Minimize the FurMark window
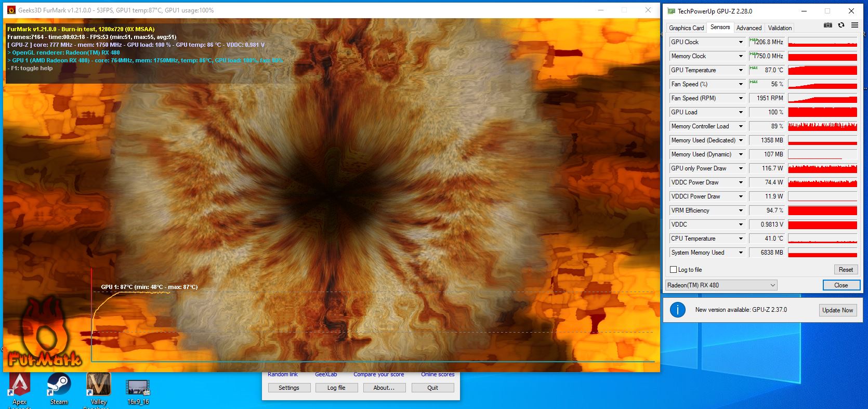Screen dimensions: 868x409 click(600, 10)
